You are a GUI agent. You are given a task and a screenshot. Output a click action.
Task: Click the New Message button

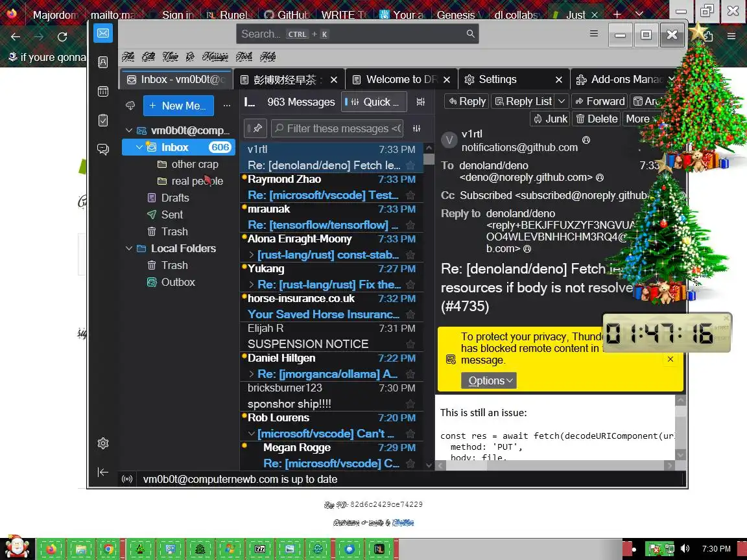178,106
